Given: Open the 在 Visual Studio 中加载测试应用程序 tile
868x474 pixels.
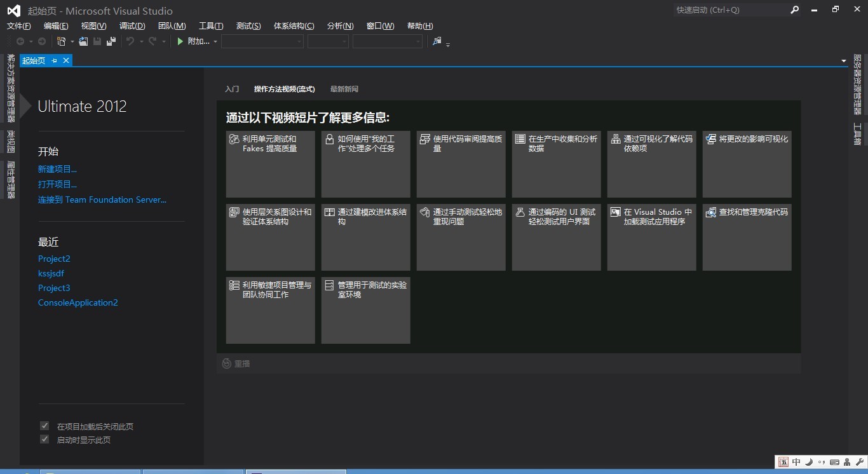Looking at the screenshot, I should (x=651, y=237).
